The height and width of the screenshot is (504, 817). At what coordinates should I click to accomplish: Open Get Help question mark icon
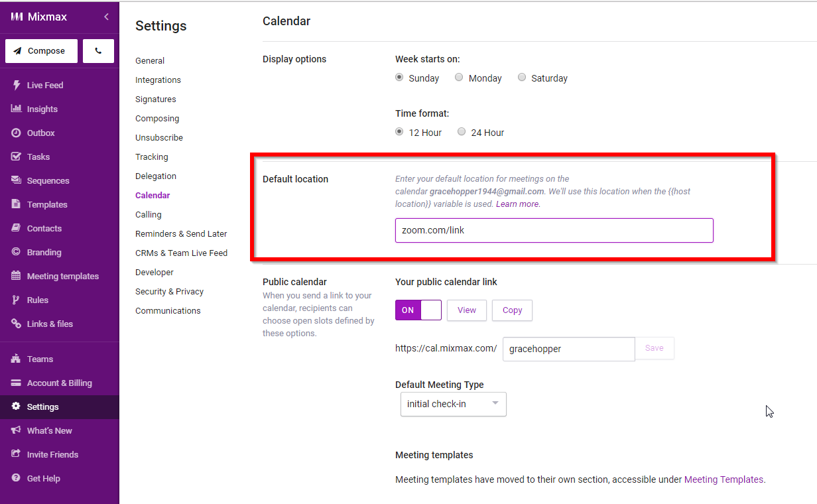point(16,478)
